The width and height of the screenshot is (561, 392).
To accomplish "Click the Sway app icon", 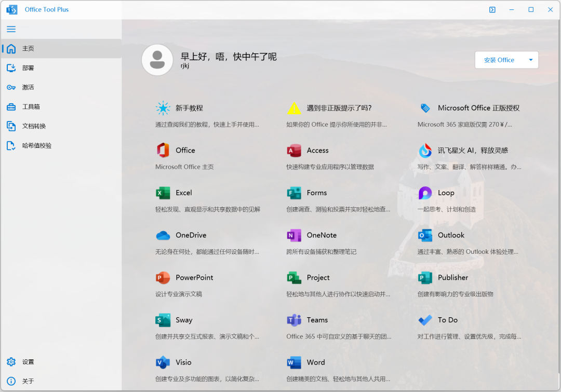I will (163, 320).
